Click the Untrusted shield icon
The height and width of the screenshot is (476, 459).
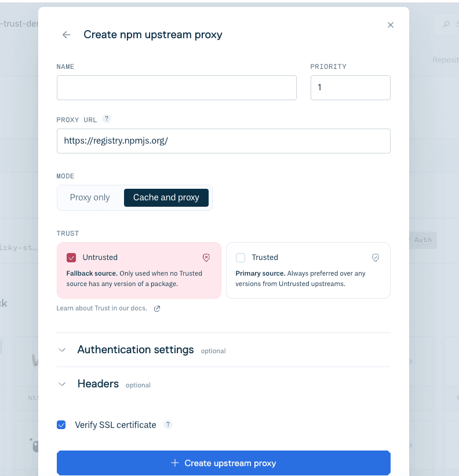pos(206,258)
